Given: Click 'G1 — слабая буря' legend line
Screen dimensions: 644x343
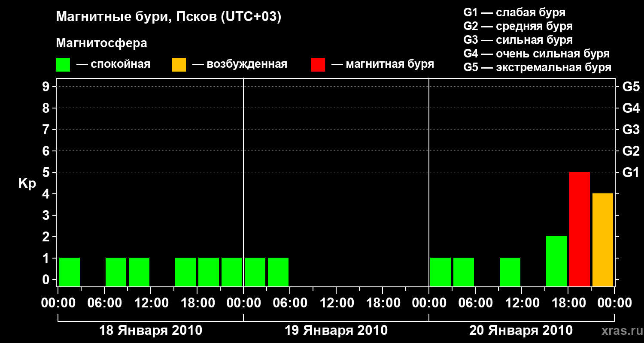Looking at the screenshot, I should pos(514,12).
